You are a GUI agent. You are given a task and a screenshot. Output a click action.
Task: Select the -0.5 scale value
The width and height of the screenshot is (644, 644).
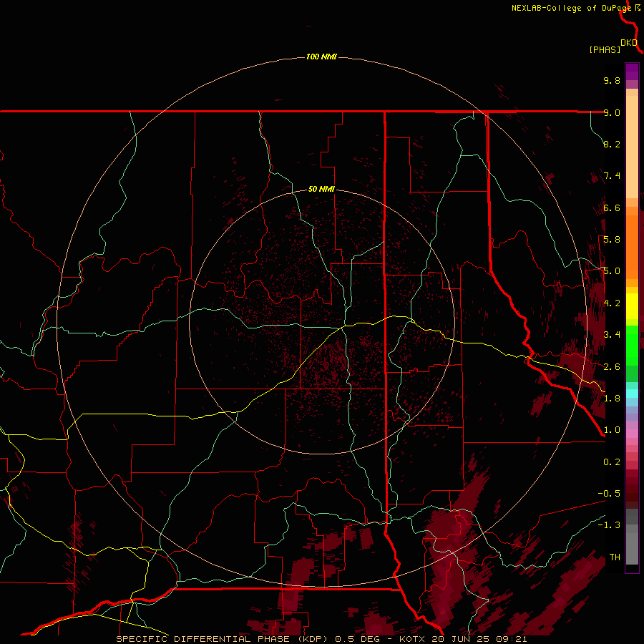click(609, 494)
